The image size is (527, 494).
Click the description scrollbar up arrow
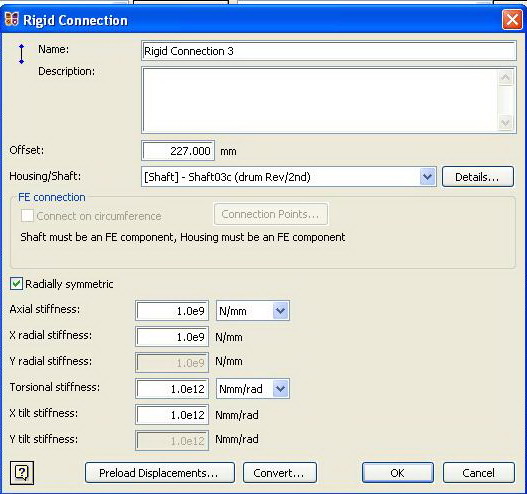coord(505,78)
